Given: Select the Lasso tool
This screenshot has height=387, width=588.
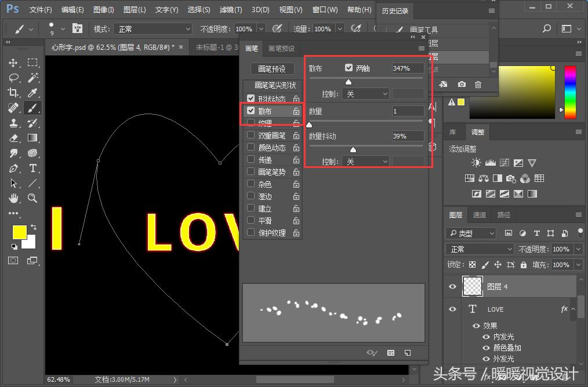Looking at the screenshot, I should click(x=13, y=77).
